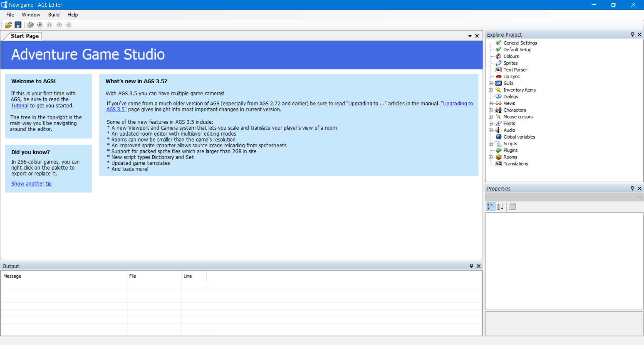Open the File menu

10,15
